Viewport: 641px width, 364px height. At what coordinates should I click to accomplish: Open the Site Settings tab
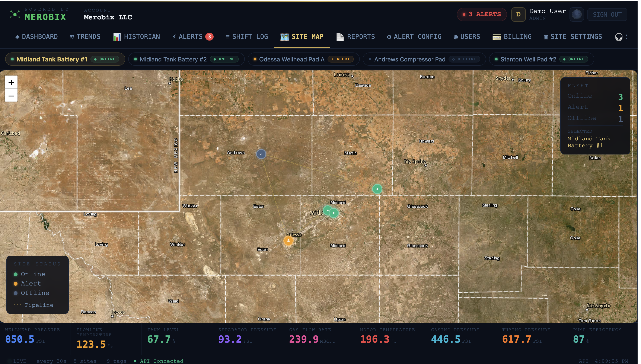(x=573, y=37)
